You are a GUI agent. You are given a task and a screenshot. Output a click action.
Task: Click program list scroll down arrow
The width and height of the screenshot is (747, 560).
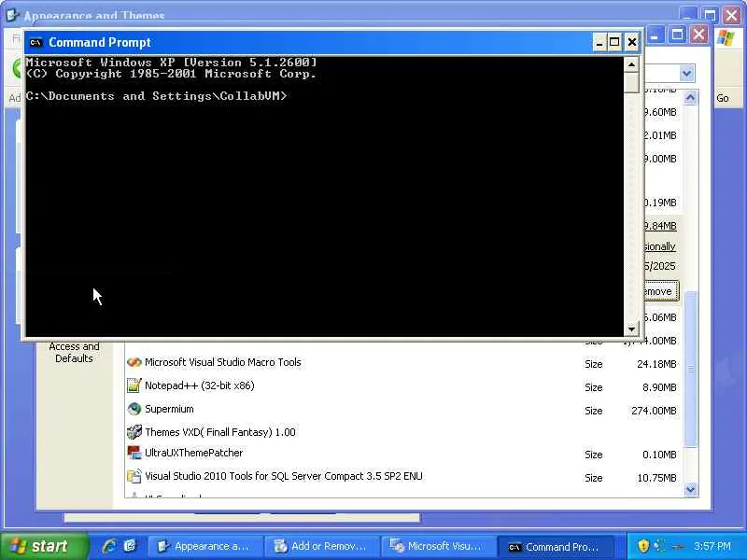[x=690, y=489]
